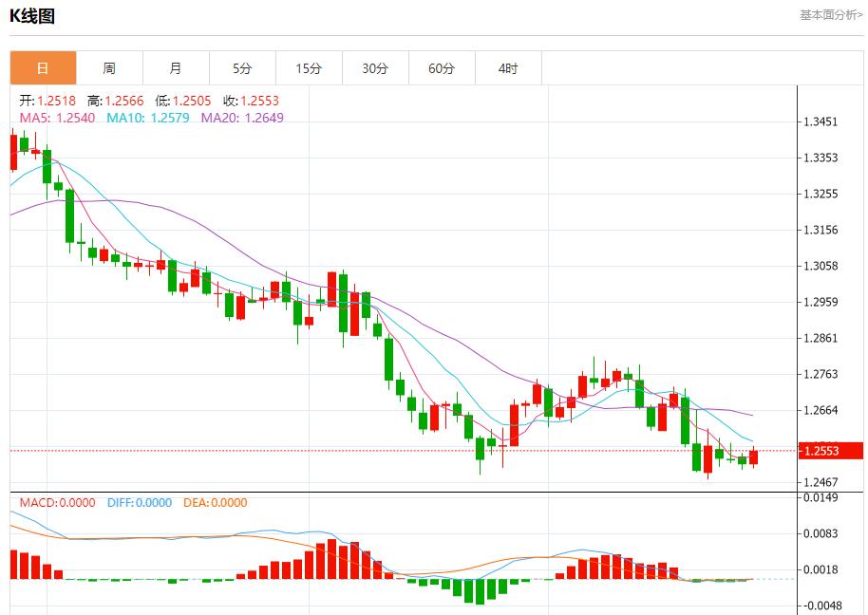Click the MA20 indicator label

(x=241, y=118)
